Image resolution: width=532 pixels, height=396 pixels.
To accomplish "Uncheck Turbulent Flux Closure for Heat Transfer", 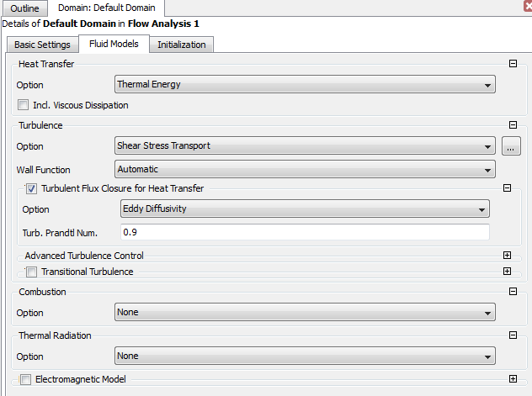I will [32, 189].
